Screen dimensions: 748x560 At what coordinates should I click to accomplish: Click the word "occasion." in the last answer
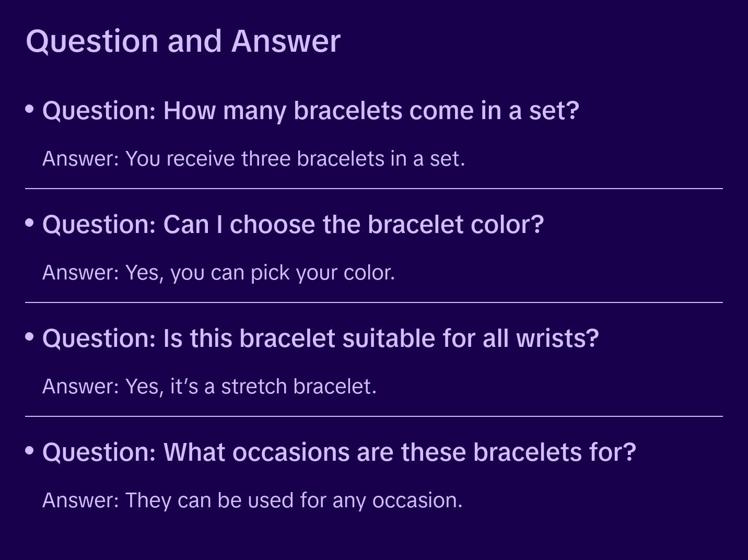pyautogui.click(x=417, y=500)
